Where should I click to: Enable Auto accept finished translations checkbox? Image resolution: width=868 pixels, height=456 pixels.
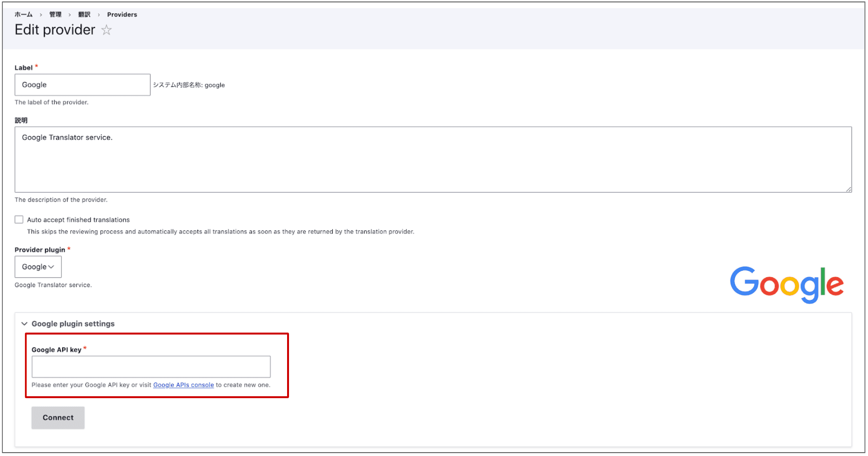(19, 220)
